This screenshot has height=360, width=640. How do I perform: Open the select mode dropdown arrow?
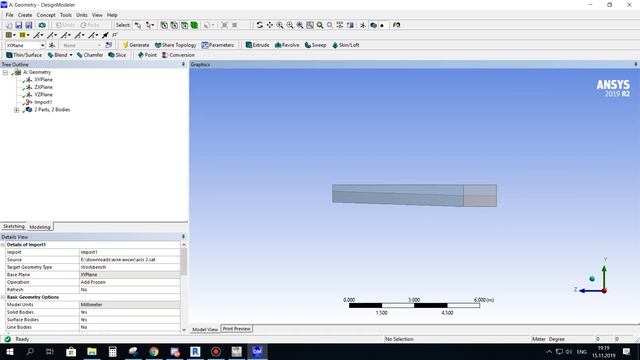click(x=153, y=25)
